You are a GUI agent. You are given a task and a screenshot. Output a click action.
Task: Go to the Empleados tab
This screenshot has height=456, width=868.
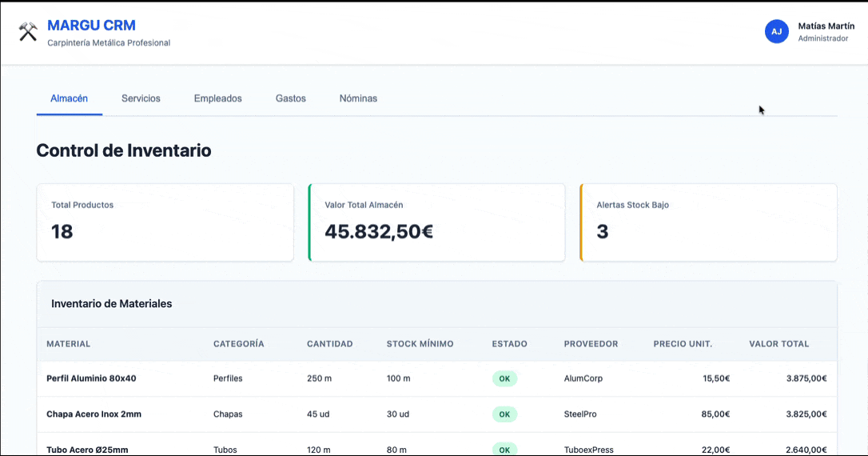(217, 98)
